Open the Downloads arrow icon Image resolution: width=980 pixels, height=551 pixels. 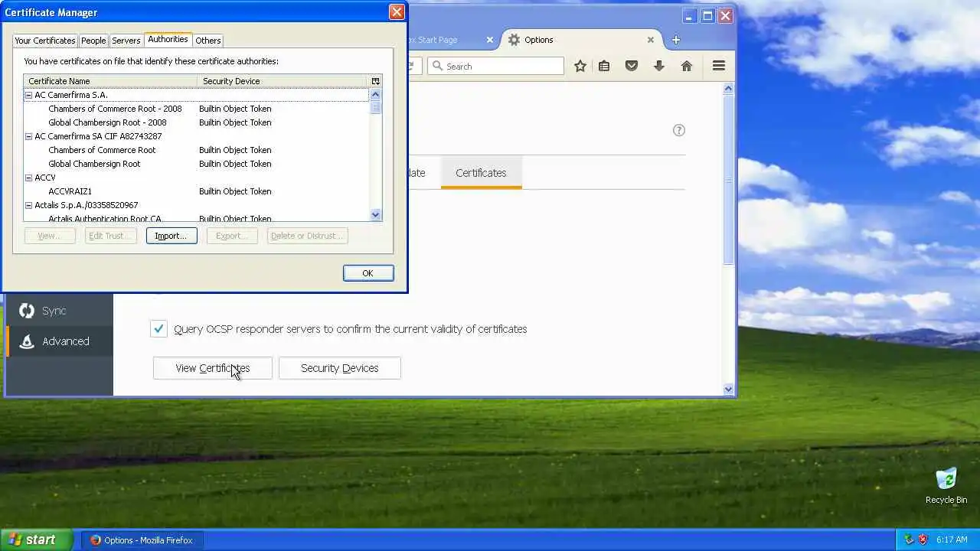[659, 66]
